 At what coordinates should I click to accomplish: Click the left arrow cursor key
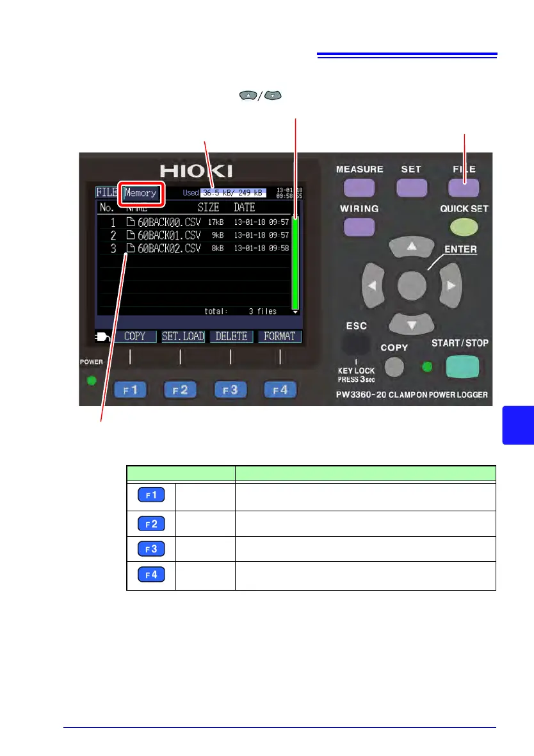tap(373, 286)
